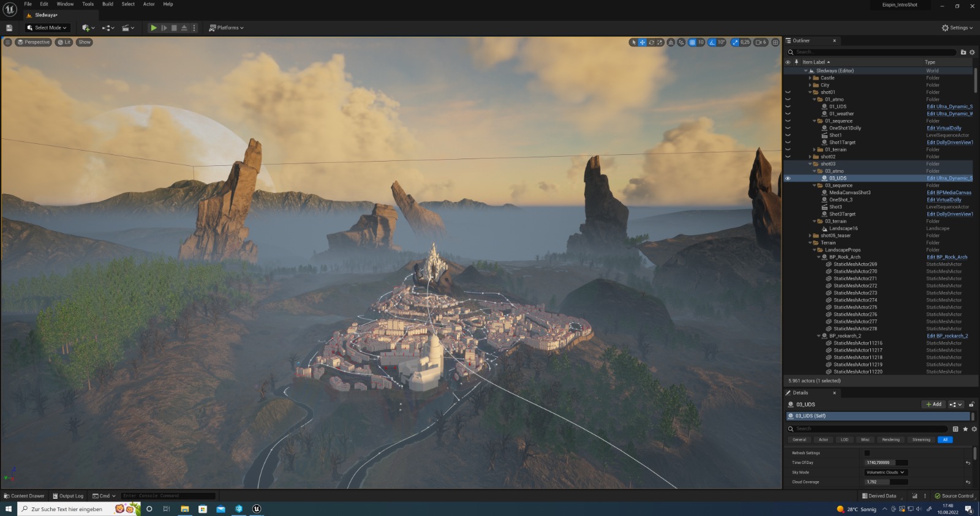
Task: Click the Add component button
Action: tap(933, 405)
